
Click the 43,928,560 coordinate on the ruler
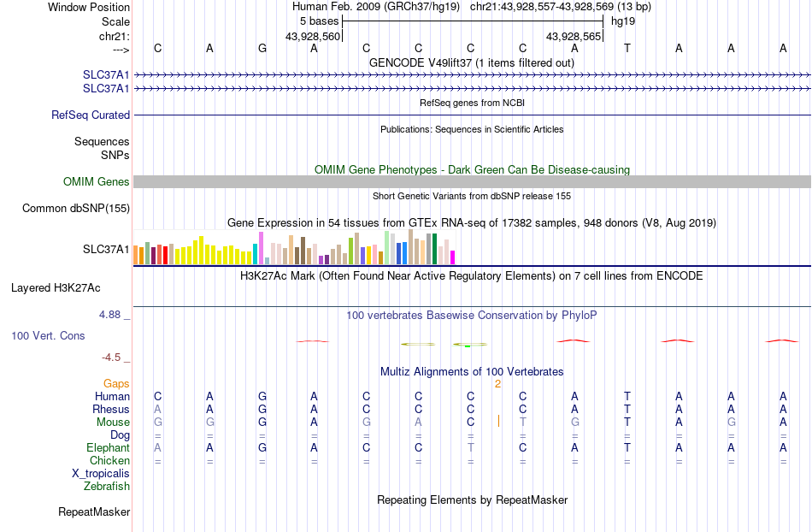tap(313, 36)
